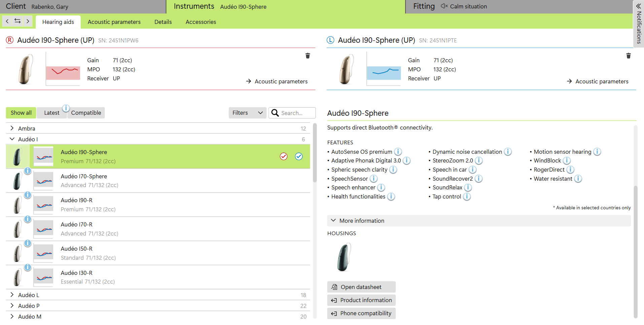644x325 pixels.
Task: Open info for Motion sensor hearing
Action: click(x=597, y=152)
